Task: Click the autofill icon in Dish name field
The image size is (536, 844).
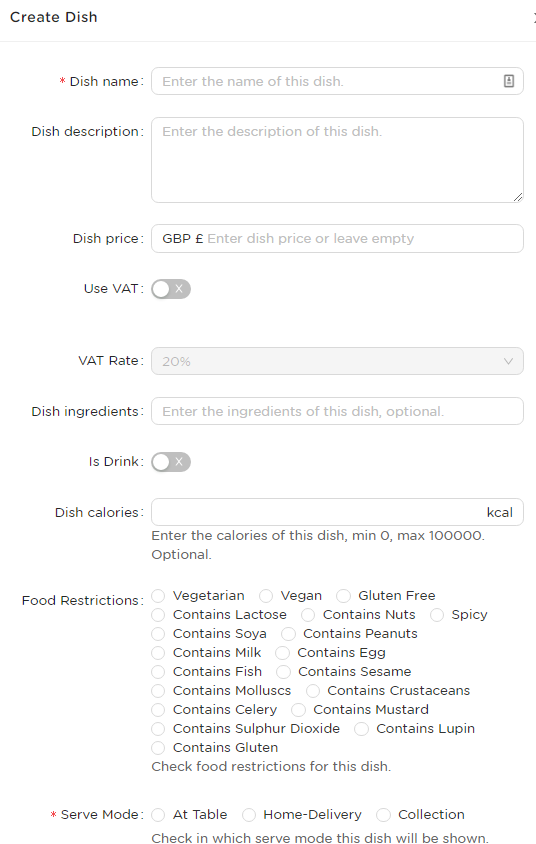Action: (509, 81)
